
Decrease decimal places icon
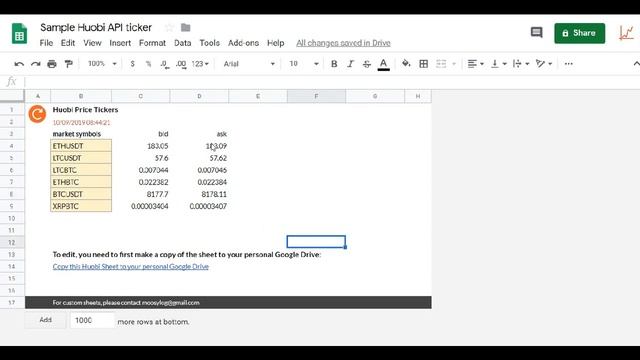pos(164,64)
